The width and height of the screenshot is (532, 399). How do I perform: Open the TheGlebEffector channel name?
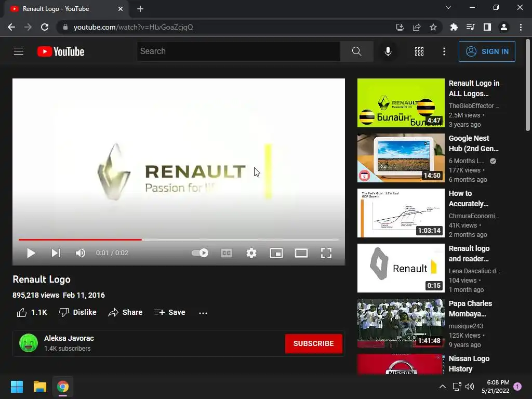(474, 105)
